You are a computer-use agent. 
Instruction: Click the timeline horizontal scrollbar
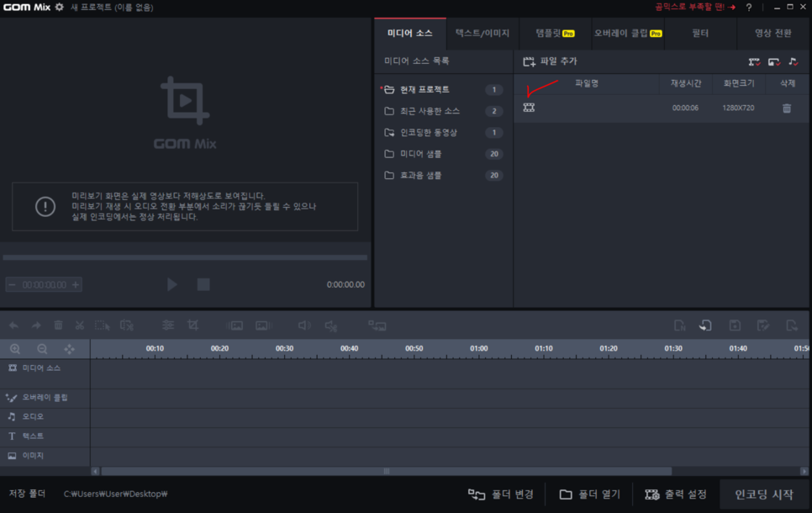point(387,471)
